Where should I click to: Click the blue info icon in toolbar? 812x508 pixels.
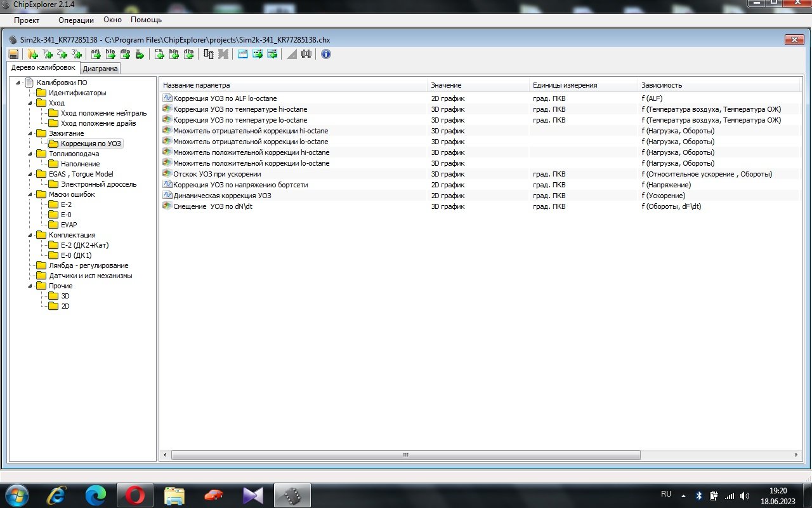click(326, 54)
